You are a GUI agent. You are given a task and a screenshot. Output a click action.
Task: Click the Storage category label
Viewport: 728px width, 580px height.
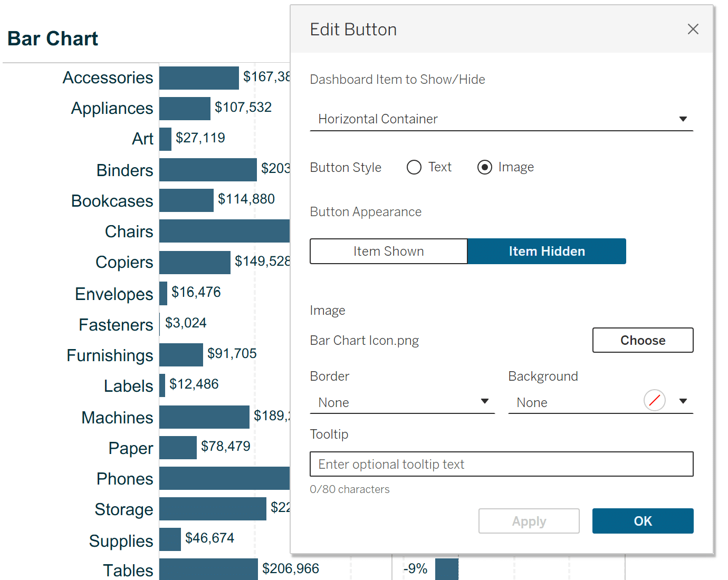tap(123, 509)
